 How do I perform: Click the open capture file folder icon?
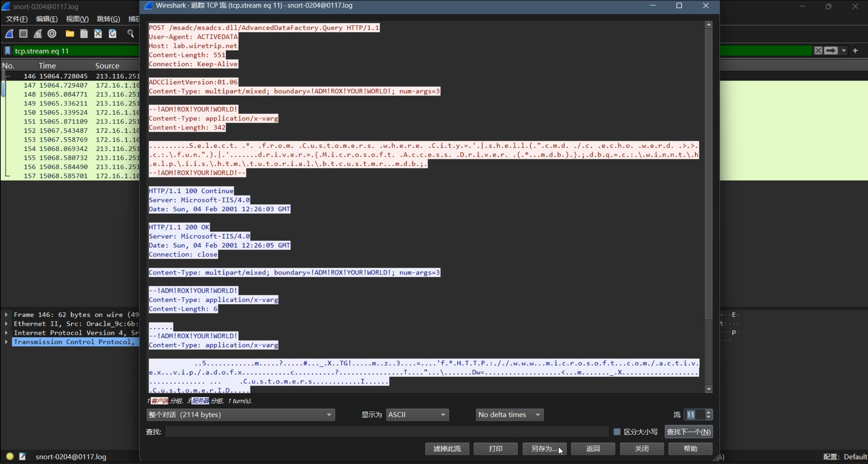(x=70, y=34)
